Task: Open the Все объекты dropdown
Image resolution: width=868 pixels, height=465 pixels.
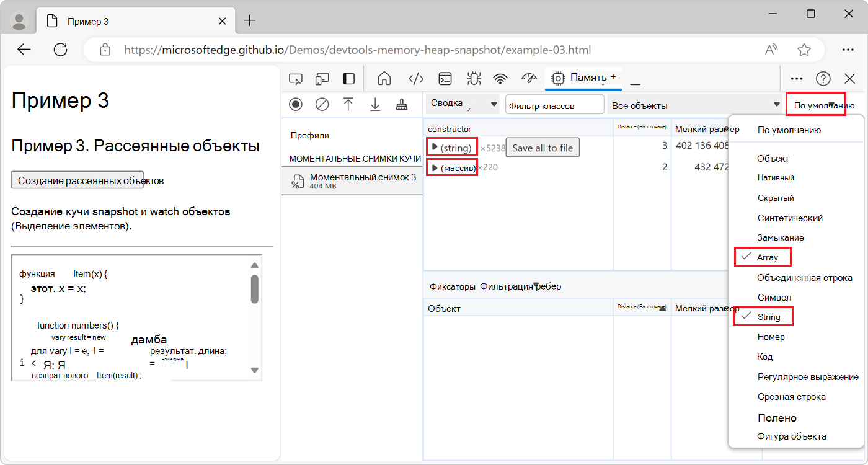Action: click(695, 105)
